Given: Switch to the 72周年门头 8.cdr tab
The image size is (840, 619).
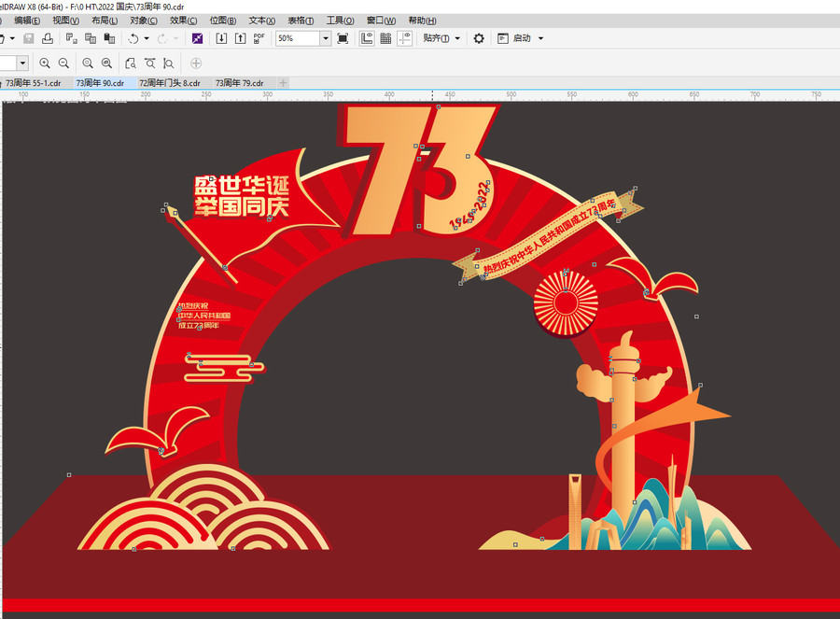Looking at the screenshot, I should 170,83.
